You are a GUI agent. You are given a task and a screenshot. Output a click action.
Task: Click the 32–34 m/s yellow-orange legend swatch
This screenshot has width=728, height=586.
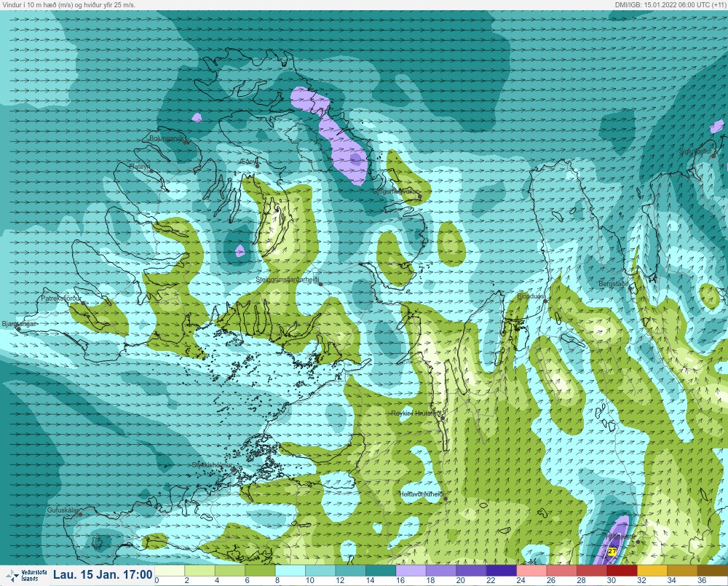click(x=652, y=570)
